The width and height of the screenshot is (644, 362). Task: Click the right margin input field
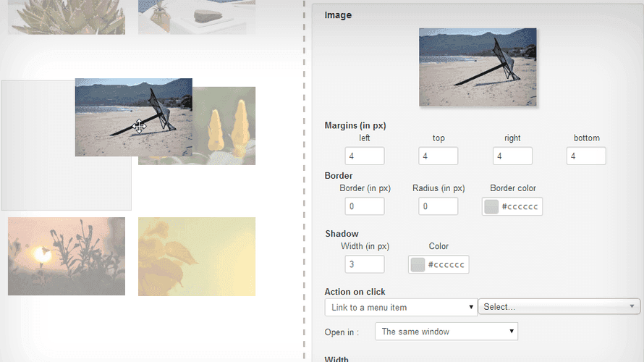[x=512, y=156]
